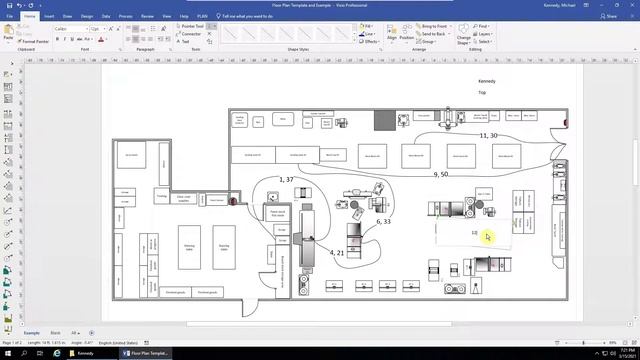
Task: Toggle Bold formatting
Action: pos(57,39)
